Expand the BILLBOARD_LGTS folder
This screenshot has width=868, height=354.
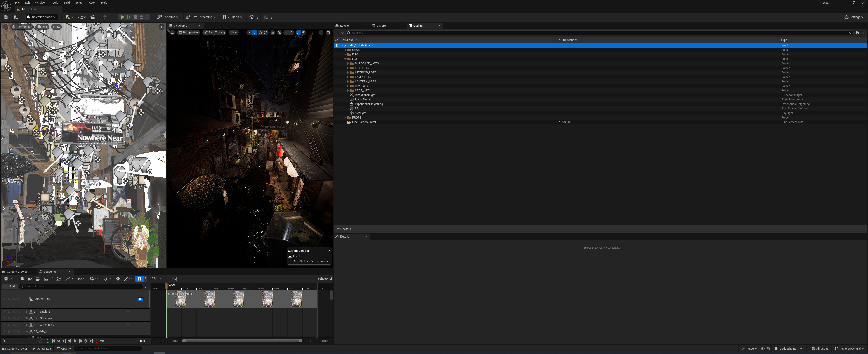pyautogui.click(x=348, y=64)
